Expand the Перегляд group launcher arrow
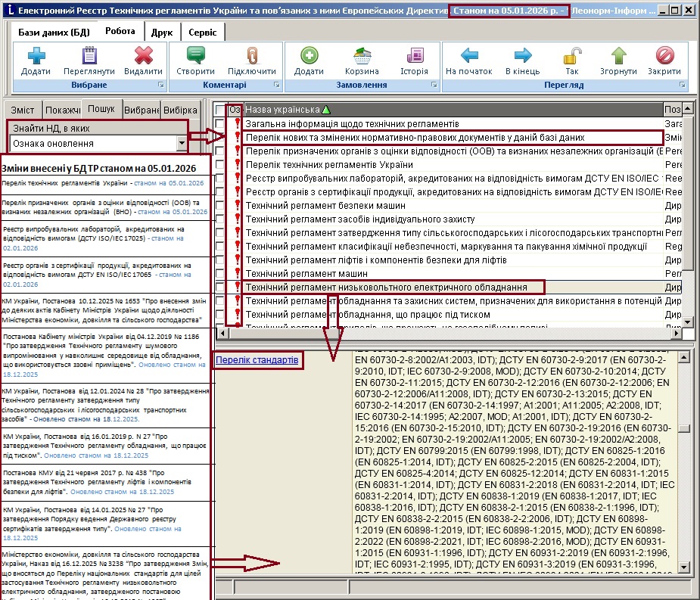The height and width of the screenshot is (600, 700). pyautogui.click(x=684, y=85)
